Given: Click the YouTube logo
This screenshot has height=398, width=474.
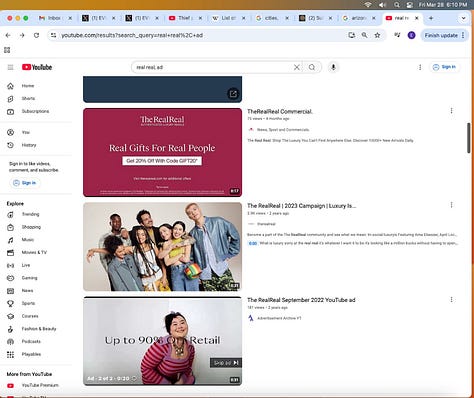Looking at the screenshot, I should (x=37, y=67).
